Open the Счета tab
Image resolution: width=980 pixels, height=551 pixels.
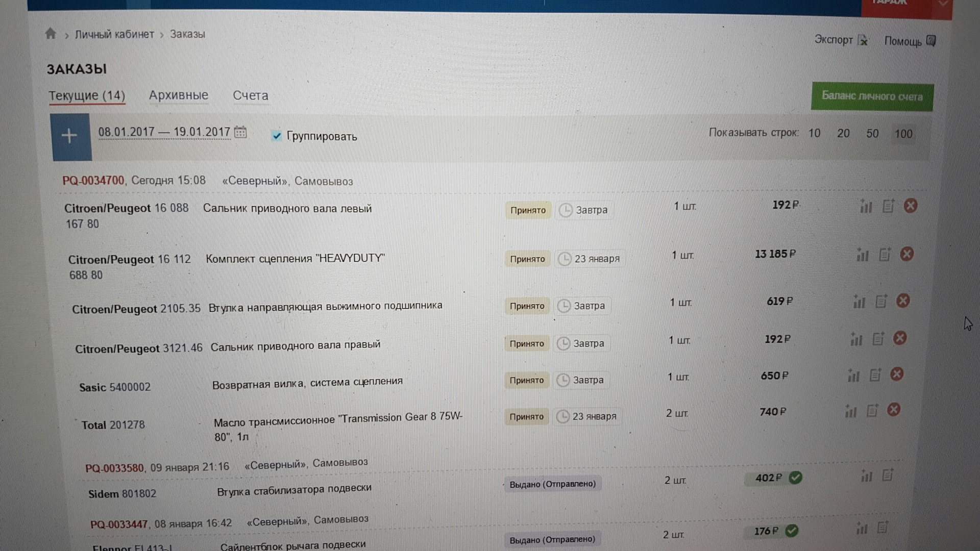pos(251,95)
